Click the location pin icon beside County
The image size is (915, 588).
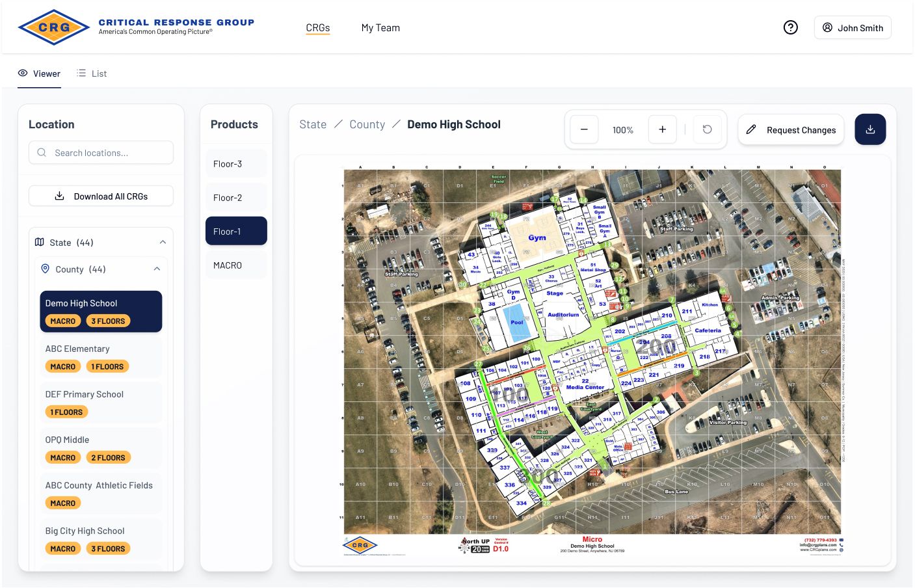tap(46, 269)
